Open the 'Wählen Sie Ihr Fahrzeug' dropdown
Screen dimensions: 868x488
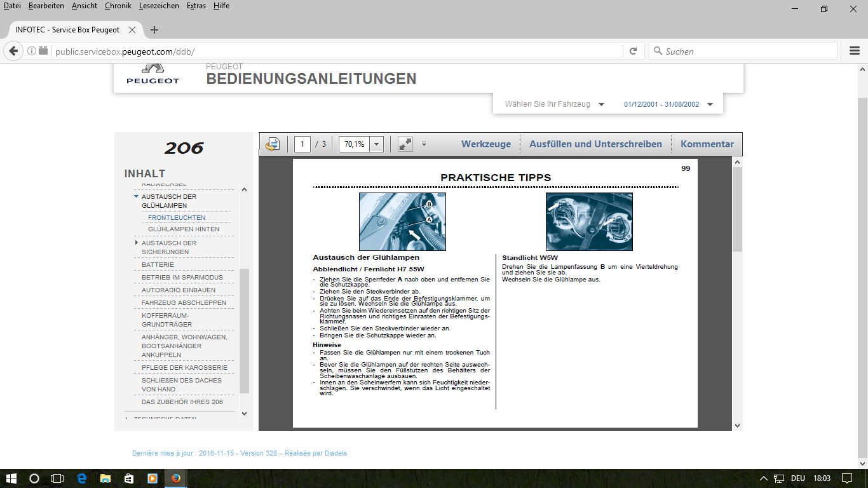click(x=553, y=104)
